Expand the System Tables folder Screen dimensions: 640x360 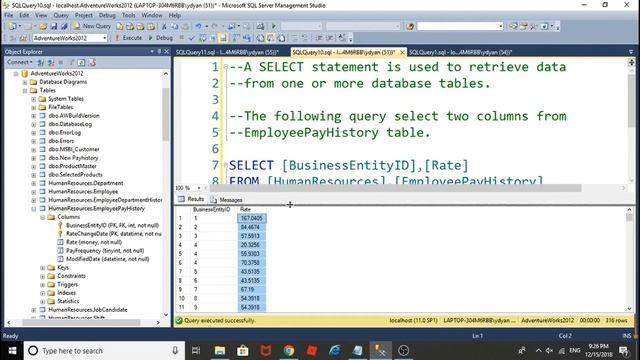[x=34, y=99]
